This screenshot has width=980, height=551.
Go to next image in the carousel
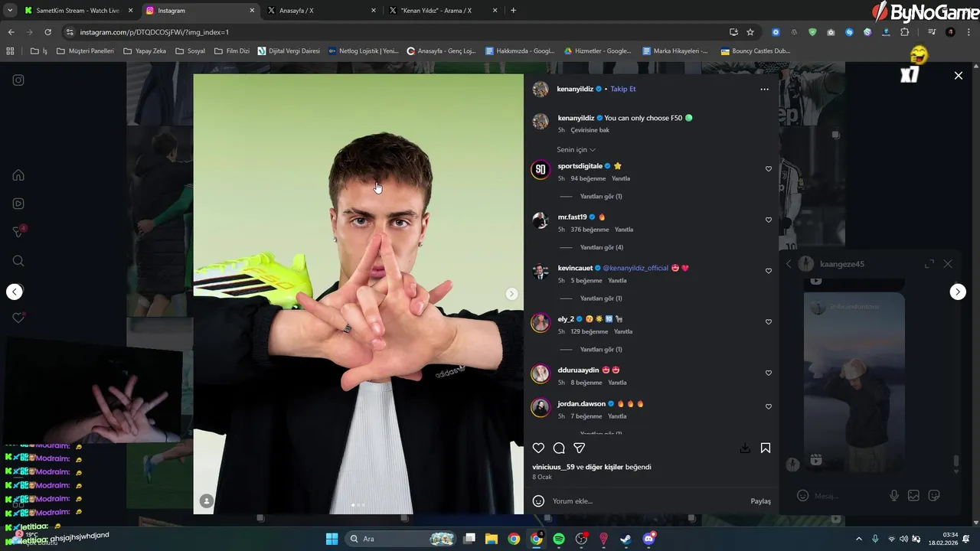point(511,294)
